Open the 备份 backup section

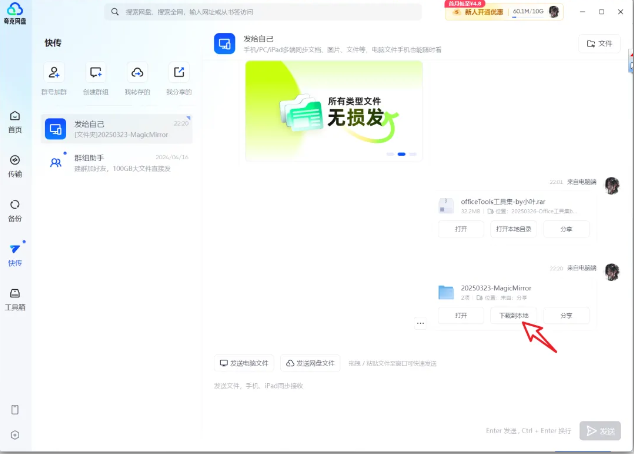click(x=15, y=208)
